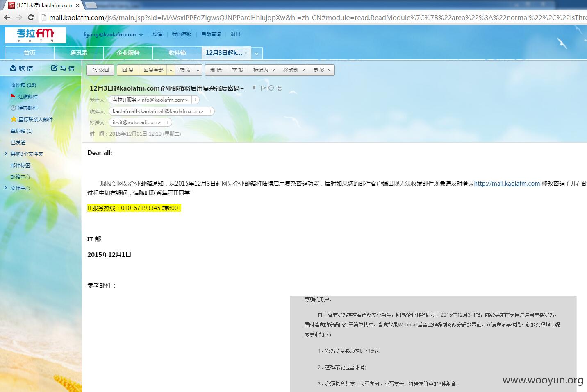The image size is (587, 392).
Task: Delete email with 删除 button
Action: pyautogui.click(x=216, y=70)
